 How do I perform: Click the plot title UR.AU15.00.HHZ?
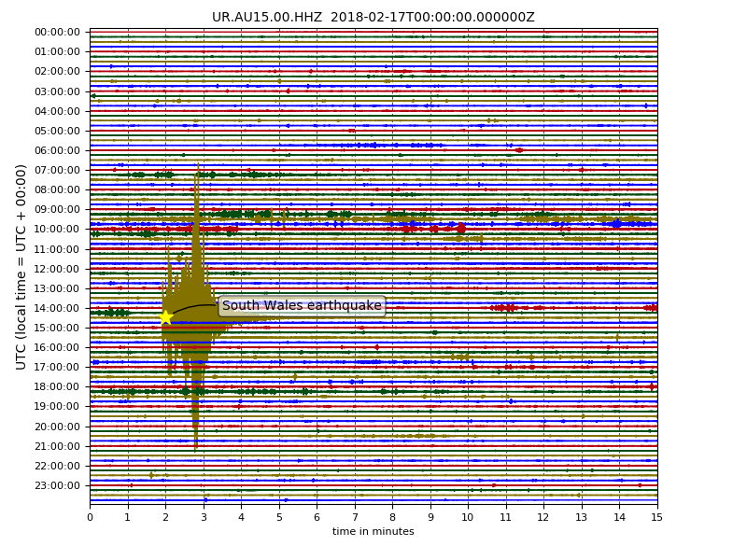373,17
